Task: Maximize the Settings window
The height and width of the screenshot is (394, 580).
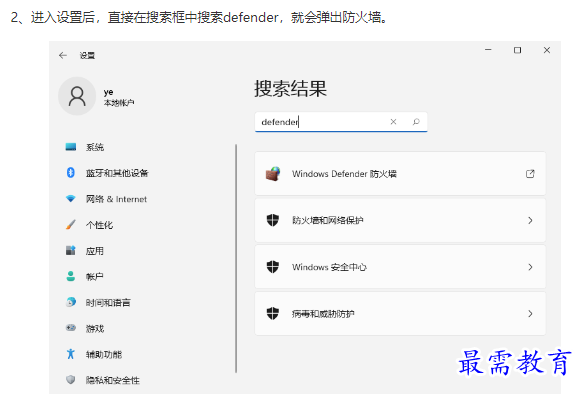Action: coord(517,50)
